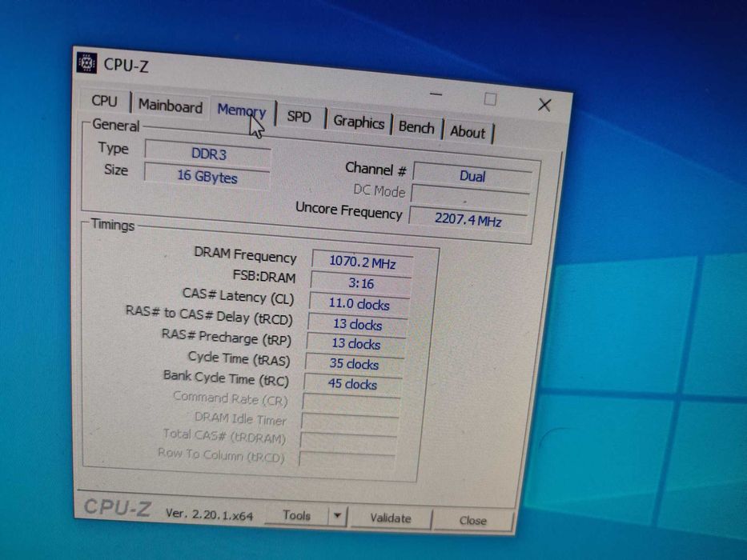This screenshot has width=747, height=560.
Task: Click the Close button at bottom
Action: [x=473, y=521]
